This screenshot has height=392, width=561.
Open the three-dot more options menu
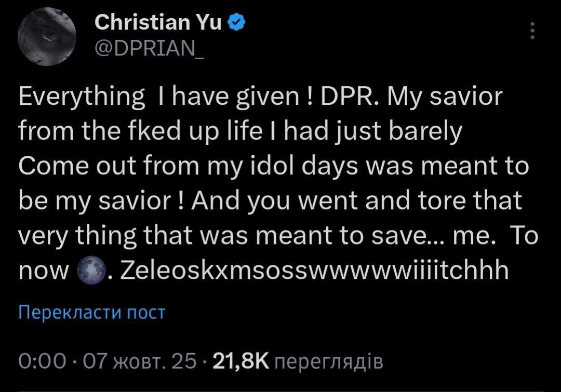pos(530,32)
